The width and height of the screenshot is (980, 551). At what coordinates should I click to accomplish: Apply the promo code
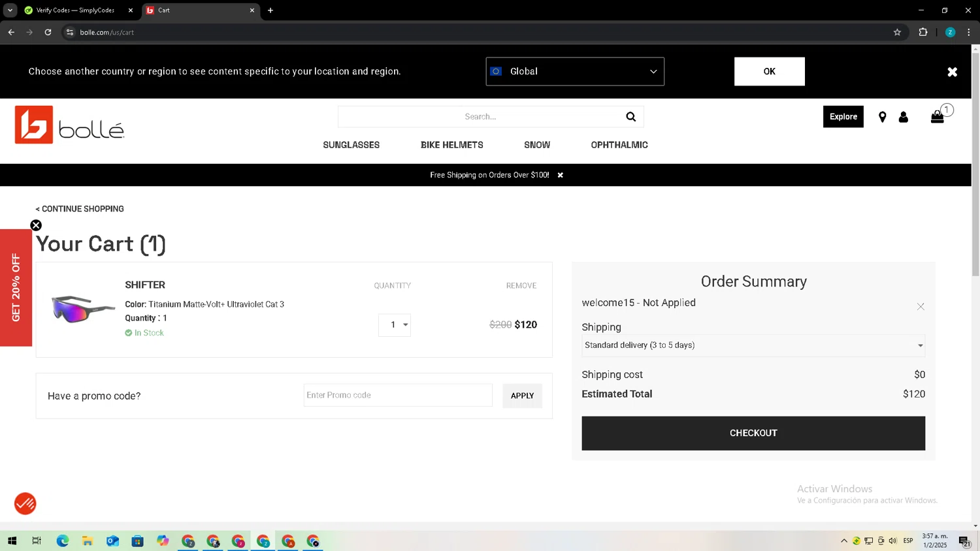coord(522,396)
